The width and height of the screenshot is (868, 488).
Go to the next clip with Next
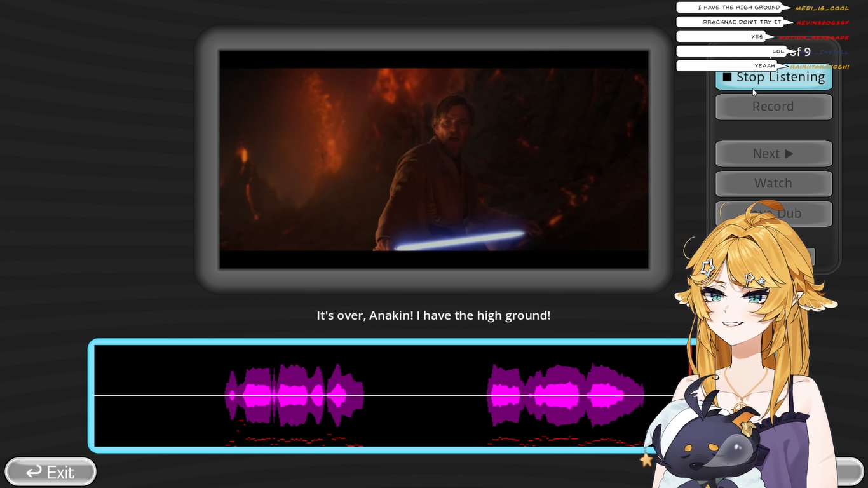tap(773, 154)
